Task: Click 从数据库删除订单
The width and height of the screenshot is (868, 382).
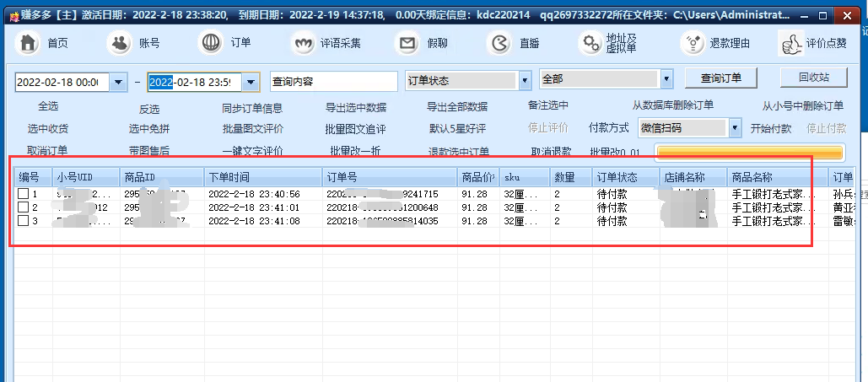Action: pyautogui.click(x=673, y=105)
